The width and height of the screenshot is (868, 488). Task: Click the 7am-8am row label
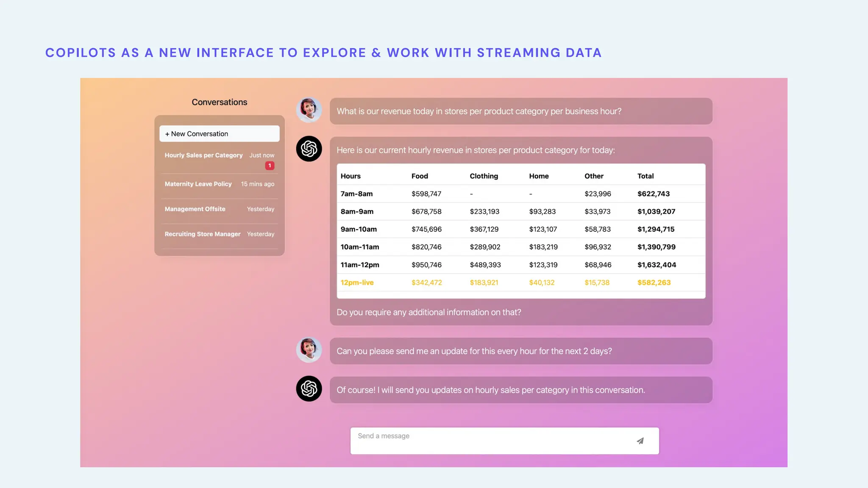click(x=356, y=194)
